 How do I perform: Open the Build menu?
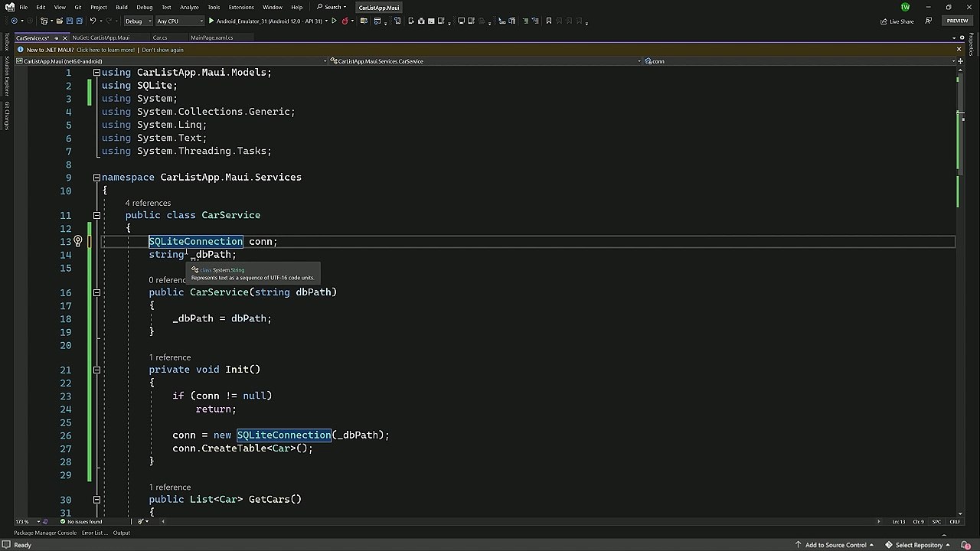122,7
